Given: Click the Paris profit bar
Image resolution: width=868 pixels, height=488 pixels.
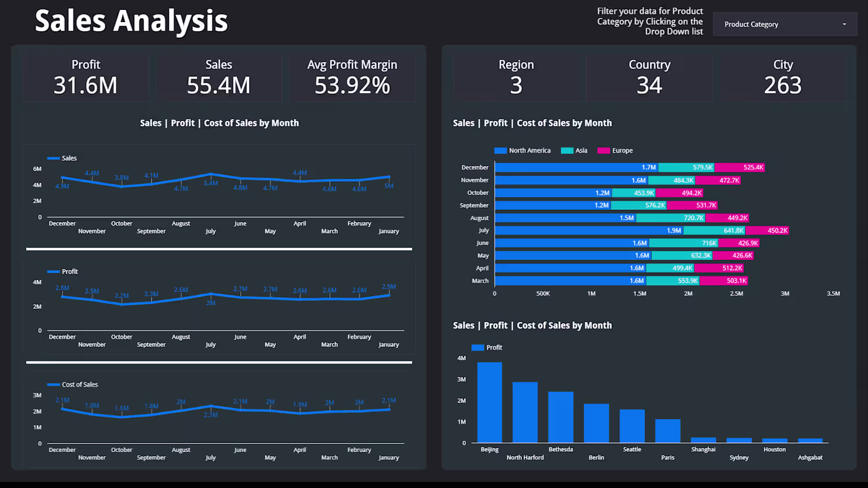Looking at the screenshot, I should [668, 431].
